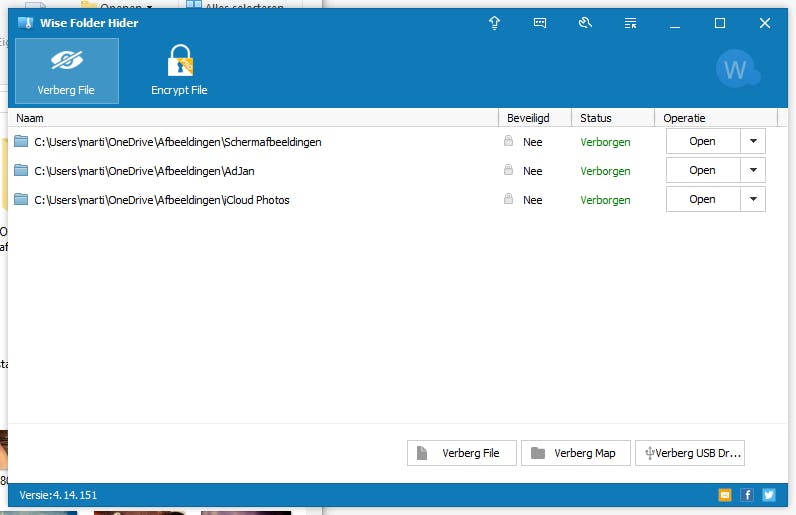Screen dimensions: 796x515
Task: Open the menu list icon in title bar
Action: pyautogui.click(x=630, y=23)
